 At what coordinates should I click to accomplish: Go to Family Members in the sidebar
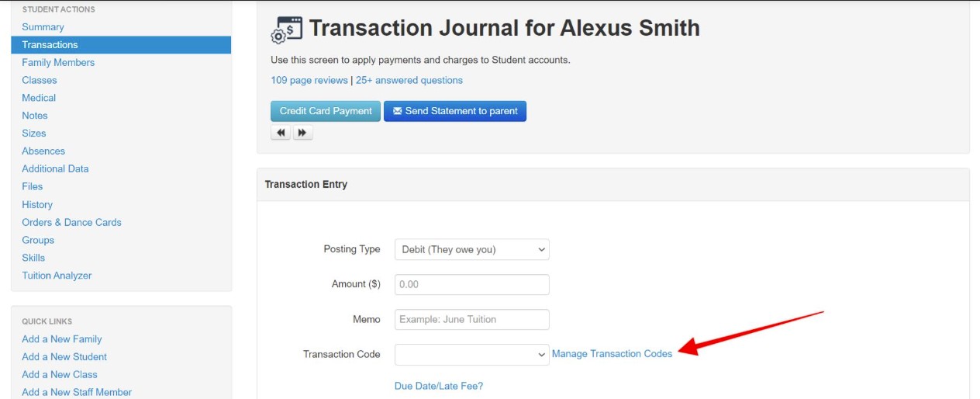[x=58, y=63]
